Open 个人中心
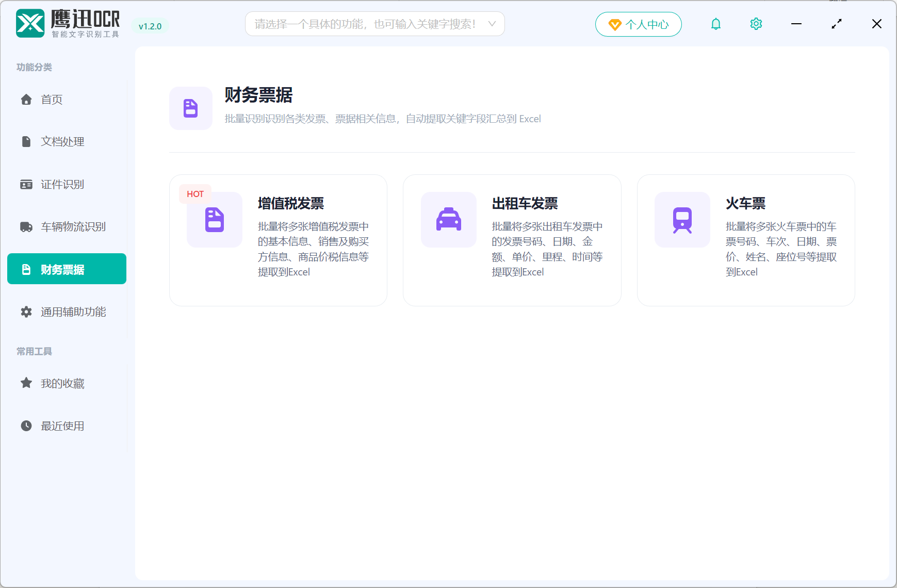 [x=639, y=24]
